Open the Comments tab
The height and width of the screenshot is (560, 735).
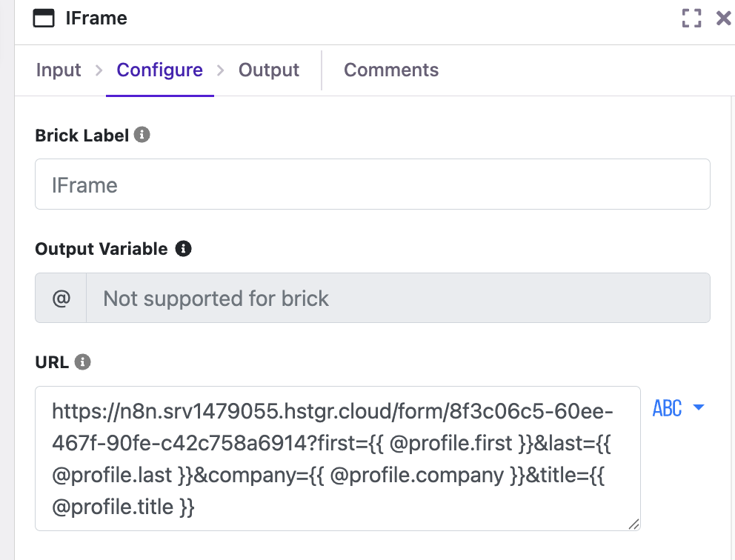click(391, 70)
